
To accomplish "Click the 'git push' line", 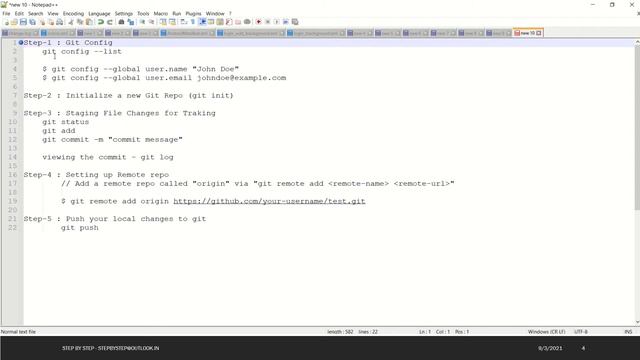I will pos(80,228).
